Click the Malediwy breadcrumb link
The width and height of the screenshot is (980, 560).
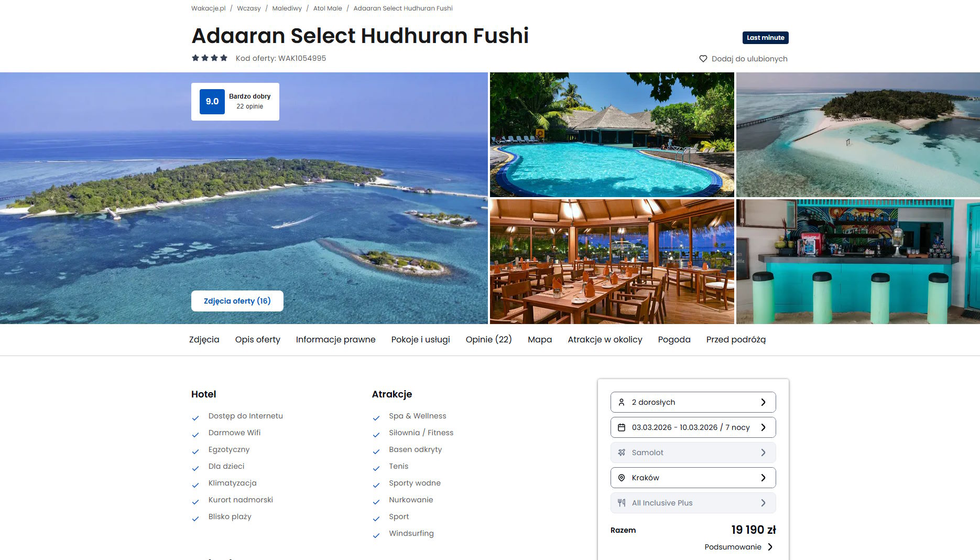point(287,8)
